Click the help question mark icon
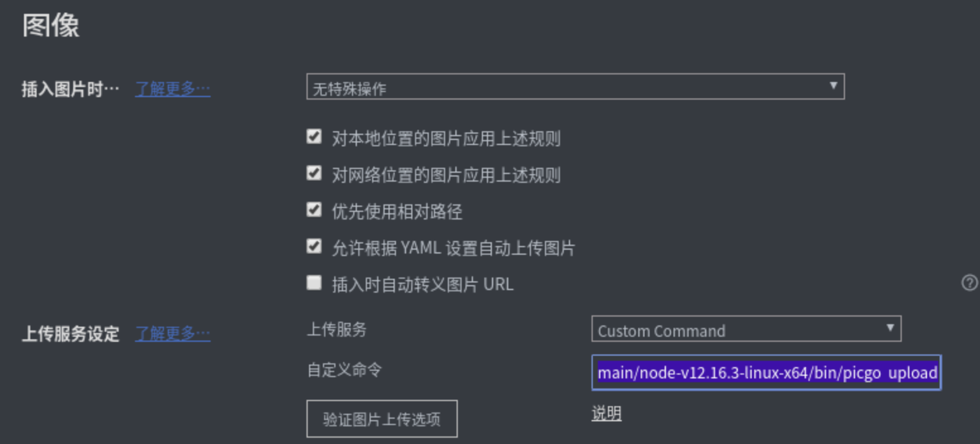This screenshot has width=980, height=444. pos(969,283)
